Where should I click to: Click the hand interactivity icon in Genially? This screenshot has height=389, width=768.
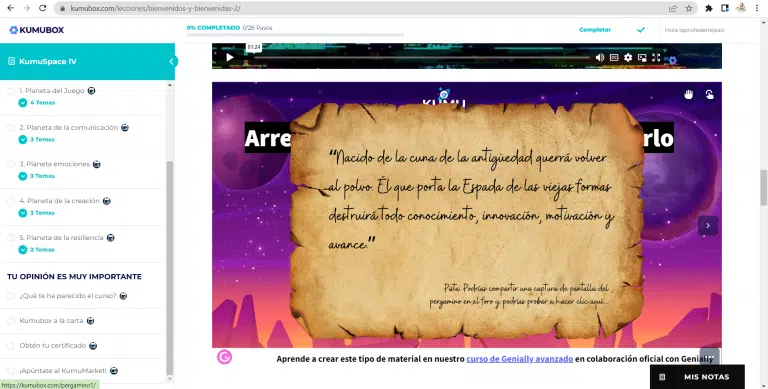689,95
